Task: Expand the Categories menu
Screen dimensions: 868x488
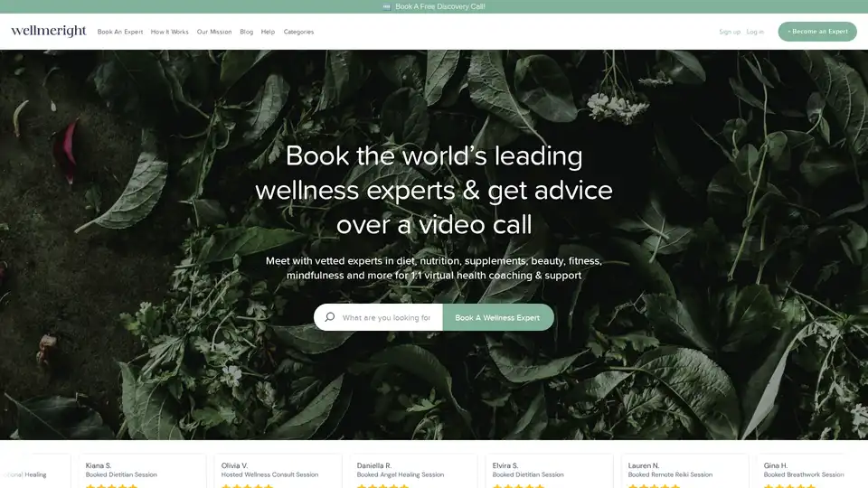Action: pos(298,32)
